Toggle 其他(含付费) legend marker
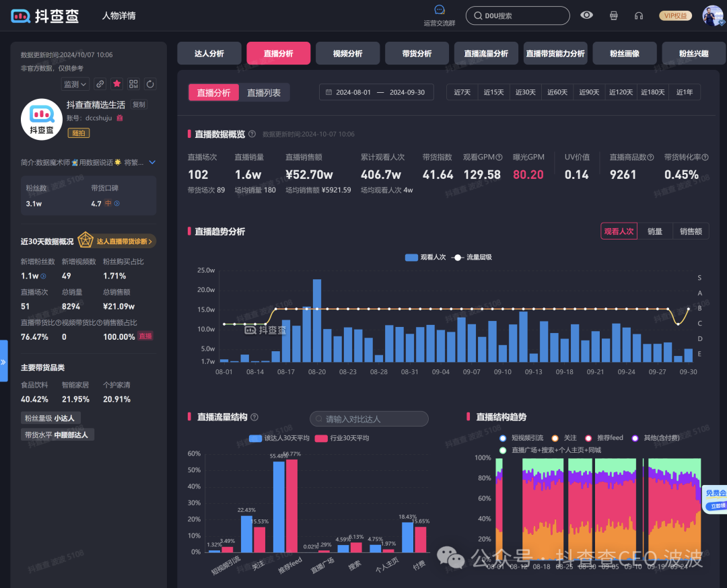The height and width of the screenshot is (588, 727). 635,438
